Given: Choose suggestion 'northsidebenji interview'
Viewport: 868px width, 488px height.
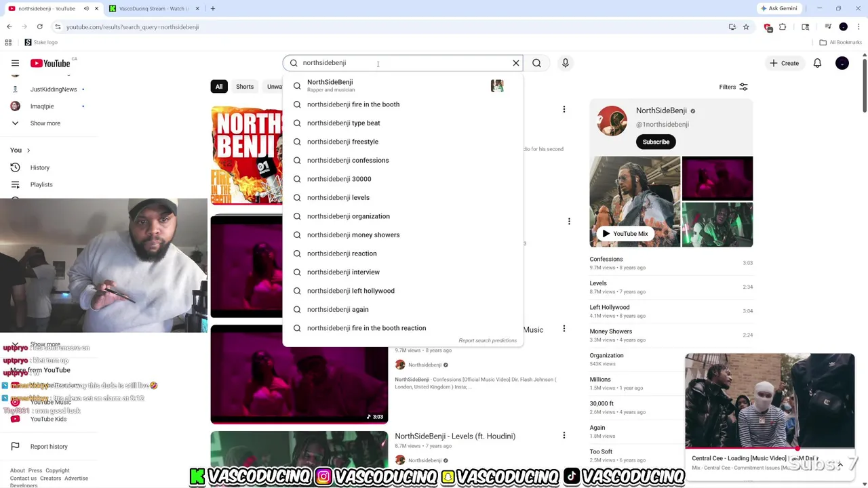Looking at the screenshot, I should point(403,272).
